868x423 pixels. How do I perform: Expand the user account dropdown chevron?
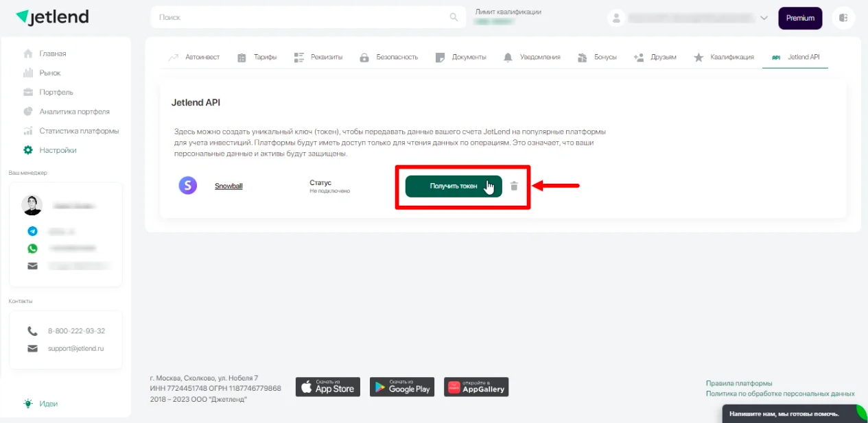(764, 18)
